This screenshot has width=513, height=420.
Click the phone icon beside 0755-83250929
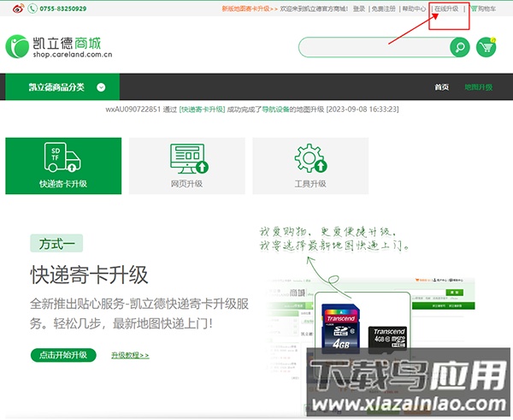(x=32, y=9)
